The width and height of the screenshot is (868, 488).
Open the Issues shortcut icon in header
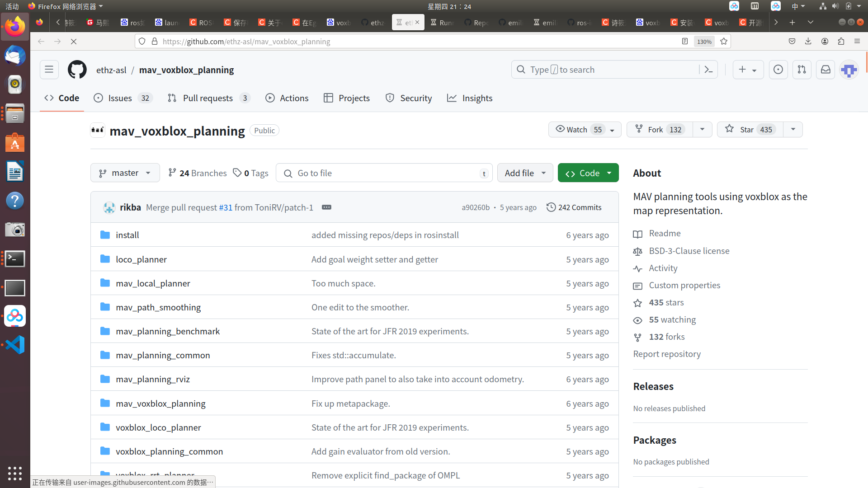(778, 70)
